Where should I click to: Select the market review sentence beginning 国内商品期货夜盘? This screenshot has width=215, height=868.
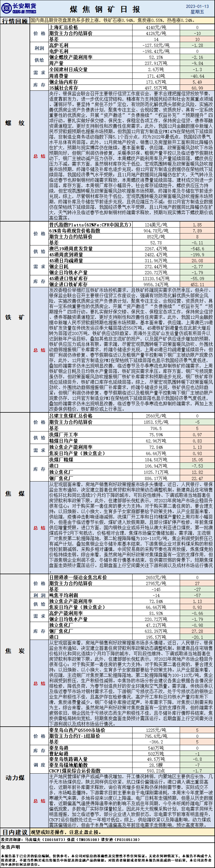coord(112,20)
